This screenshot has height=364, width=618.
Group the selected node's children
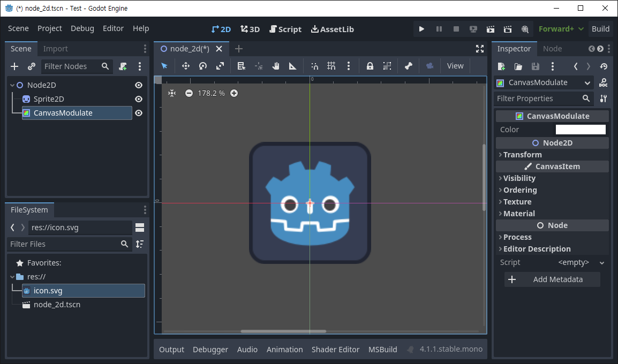click(387, 66)
